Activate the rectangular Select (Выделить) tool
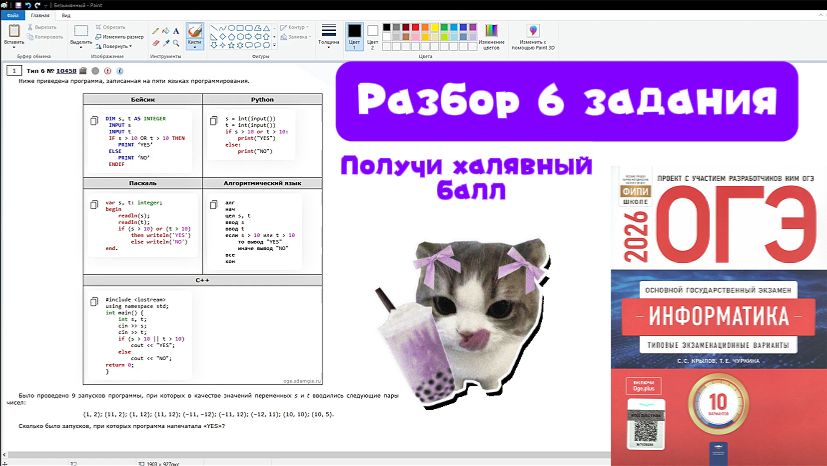The width and height of the screenshot is (827, 466). [81, 31]
